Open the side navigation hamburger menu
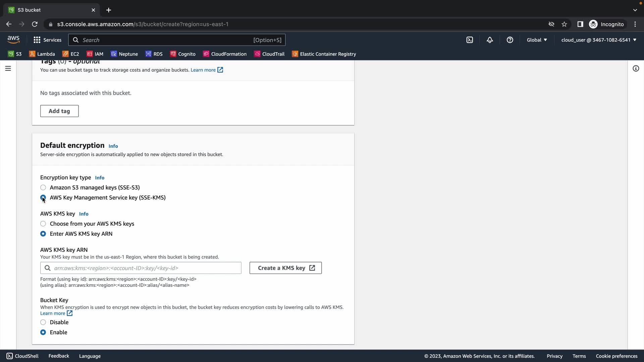Screen dimensions: 644x362 pos(8,68)
